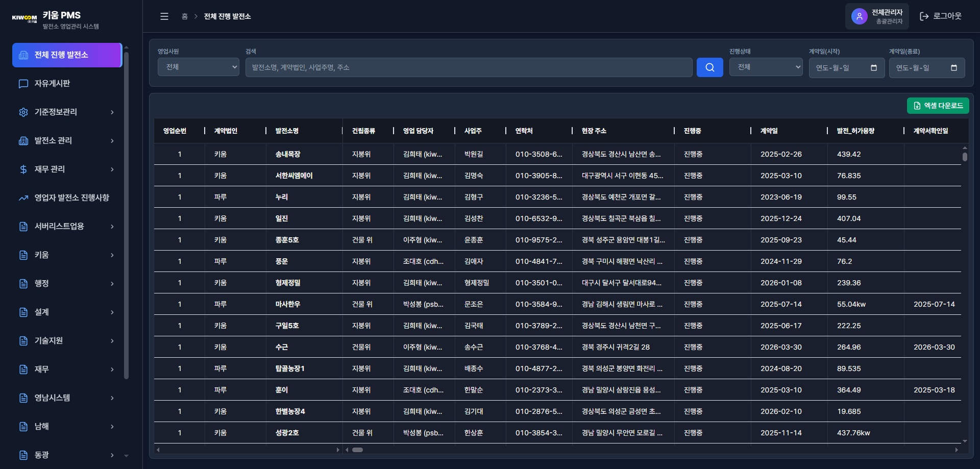Click the 탑골농장1 plant name cell
The image size is (980, 469).
coord(290,368)
